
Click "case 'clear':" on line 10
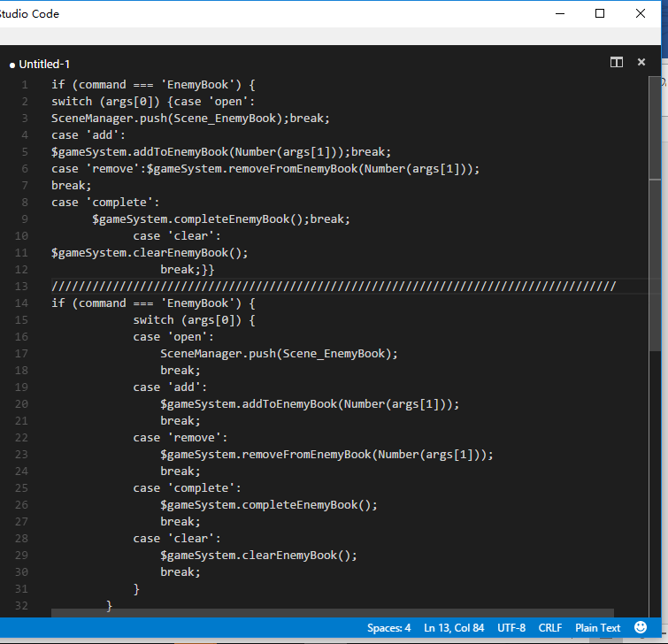tap(177, 236)
